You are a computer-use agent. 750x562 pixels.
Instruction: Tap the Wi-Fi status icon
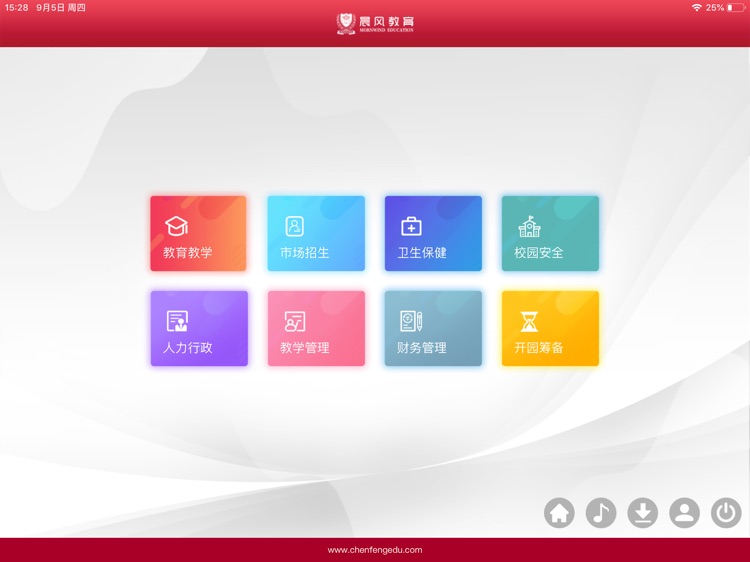click(696, 8)
